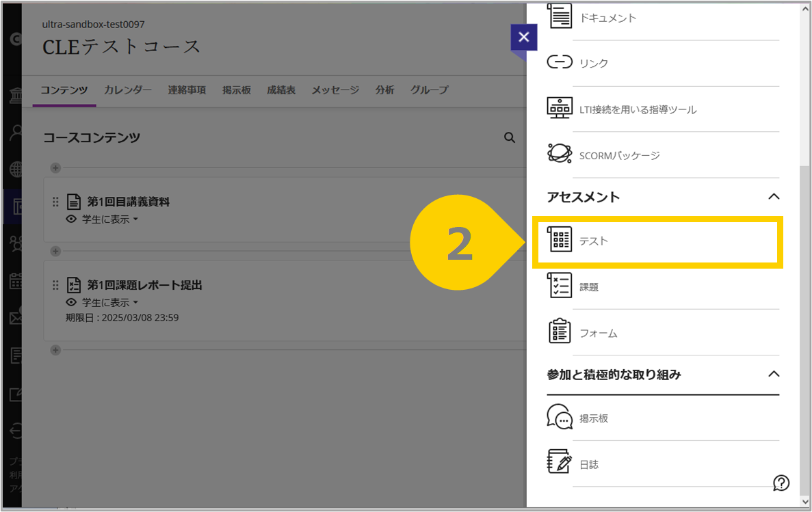This screenshot has width=812, height=512.
Task: Click document icon of 第1回目講義資料
Action: (x=74, y=202)
